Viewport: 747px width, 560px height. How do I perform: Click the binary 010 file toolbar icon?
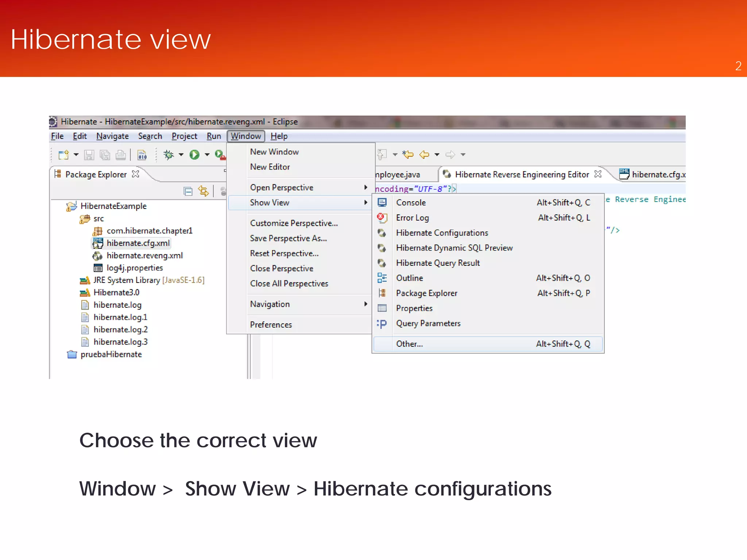pos(142,155)
